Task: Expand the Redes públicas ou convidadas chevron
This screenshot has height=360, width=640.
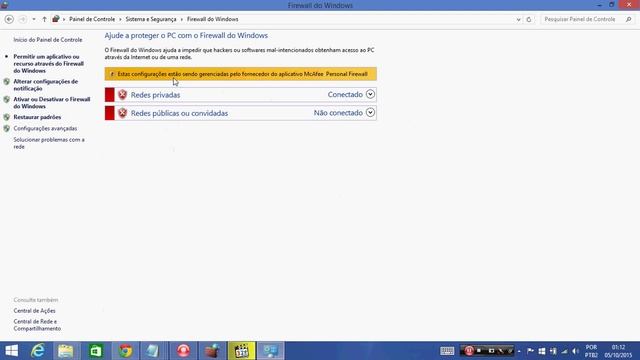Action: pyautogui.click(x=370, y=112)
